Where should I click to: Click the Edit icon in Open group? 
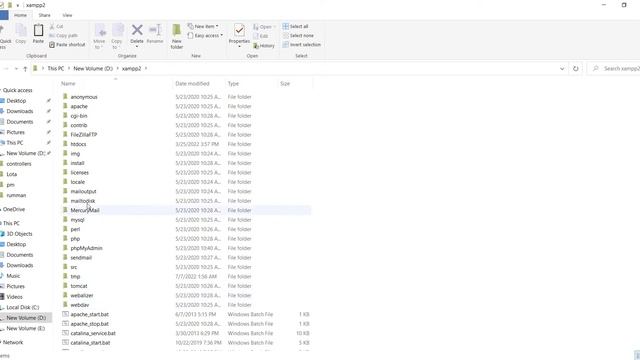pos(256,36)
